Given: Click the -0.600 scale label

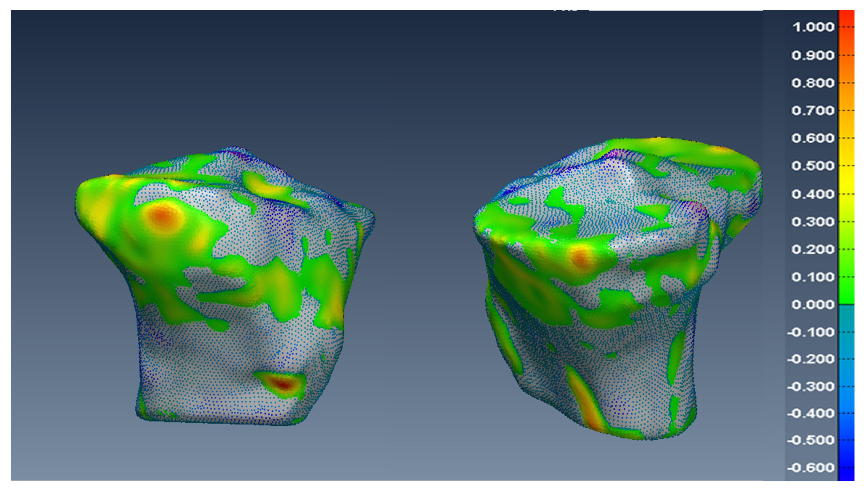Looking at the screenshot, I should tap(811, 468).
